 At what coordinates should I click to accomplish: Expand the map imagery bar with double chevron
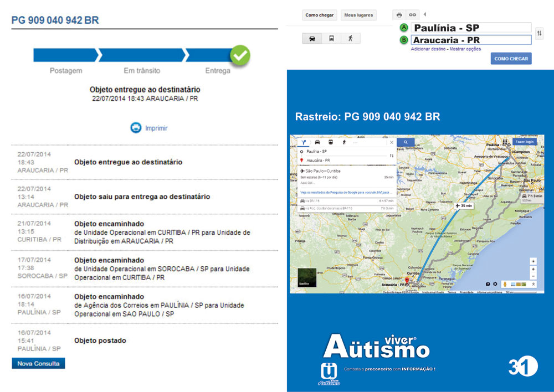click(x=533, y=284)
